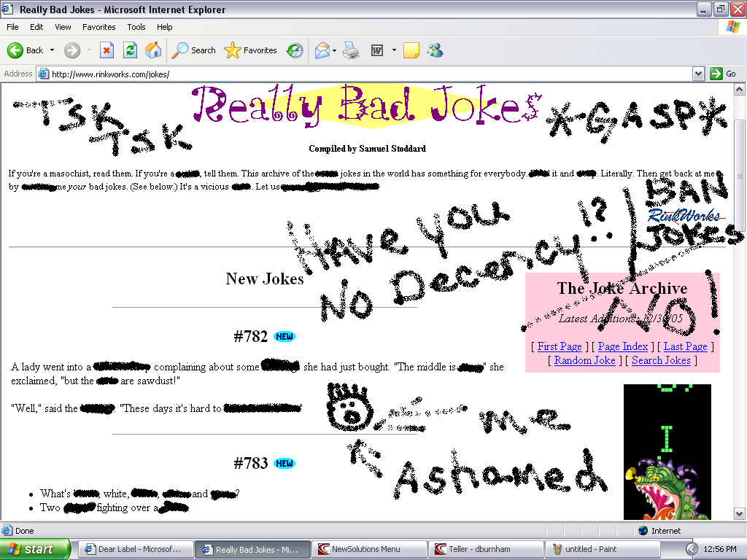Open the Favorites menu
Viewport: 747px width, 560px height.
coord(98,27)
